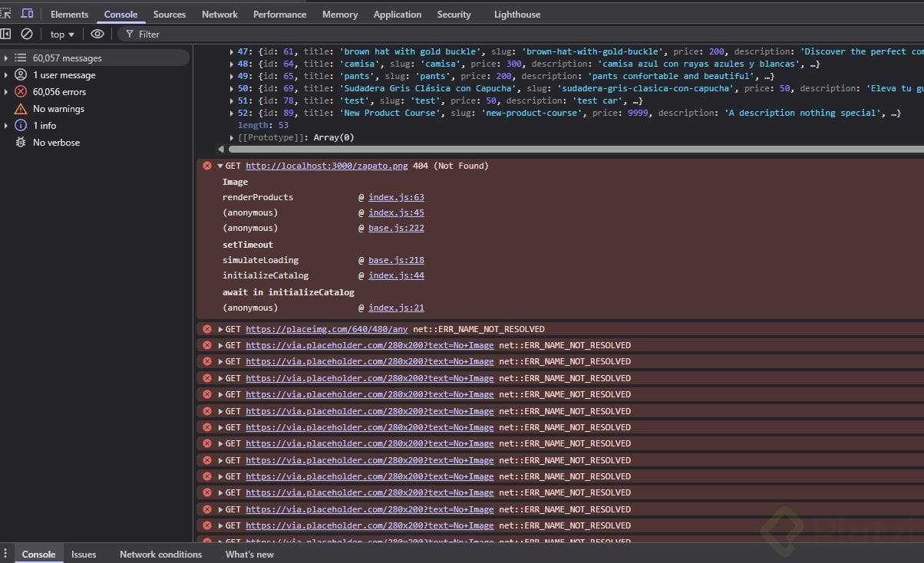The width and height of the screenshot is (924, 563).
Task: Switch to the Network tab
Action: click(x=219, y=15)
